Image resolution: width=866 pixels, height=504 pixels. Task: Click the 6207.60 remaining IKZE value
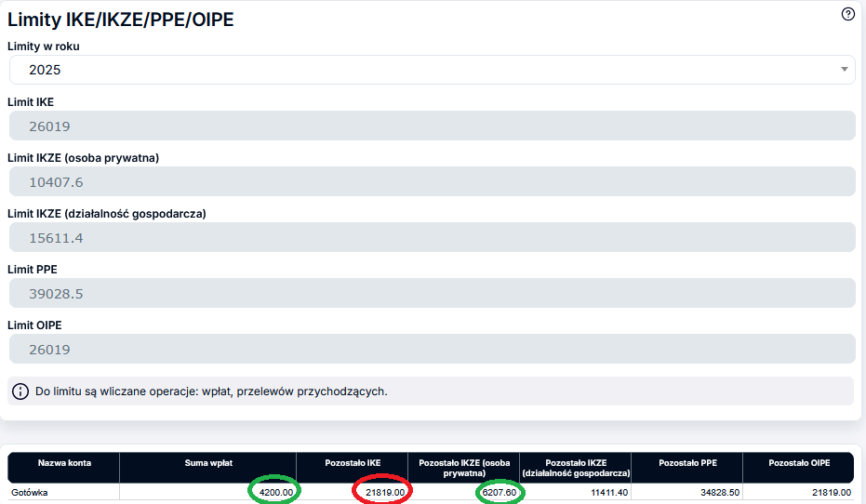pyautogui.click(x=499, y=492)
